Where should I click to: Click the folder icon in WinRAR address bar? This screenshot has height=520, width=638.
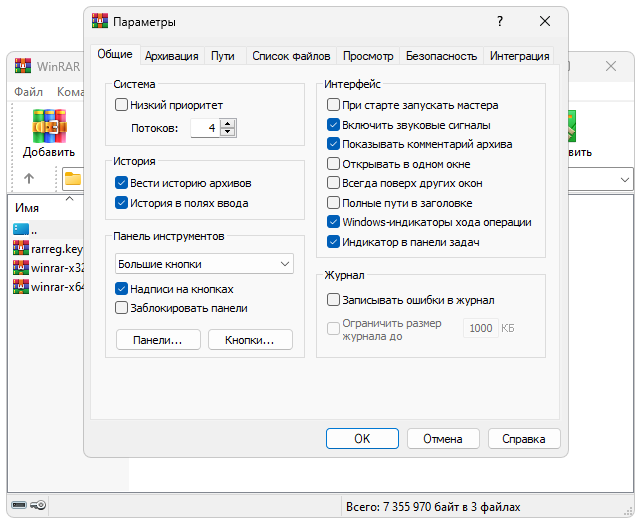pyautogui.click(x=73, y=179)
